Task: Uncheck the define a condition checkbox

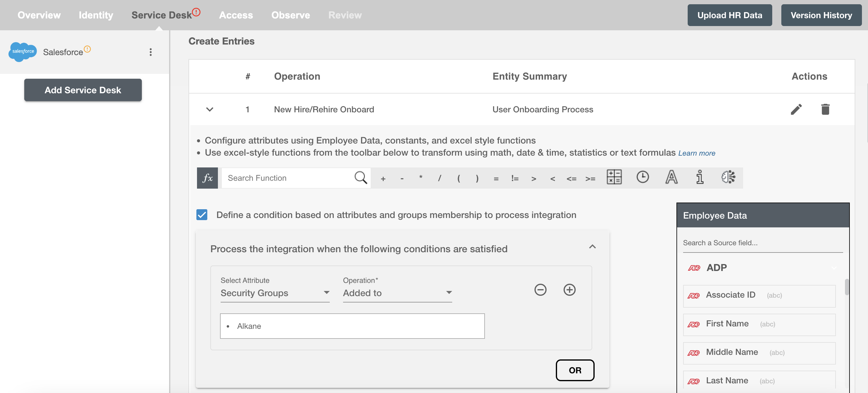Action: (x=202, y=215)
